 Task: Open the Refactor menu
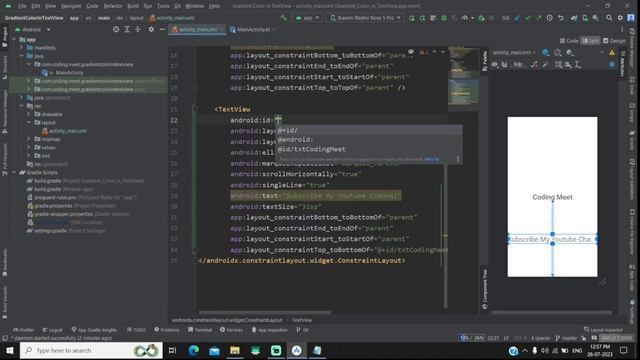(x=113, y=6)
